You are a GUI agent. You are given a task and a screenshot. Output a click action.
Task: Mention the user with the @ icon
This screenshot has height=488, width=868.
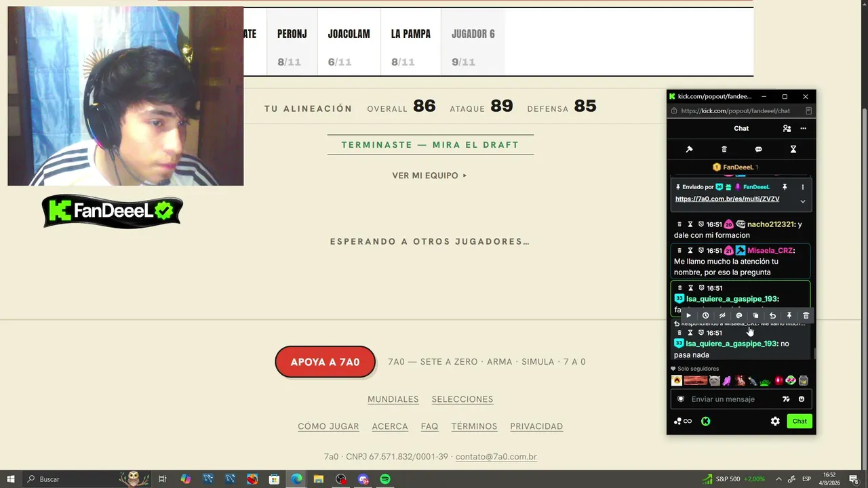[739, 315]
